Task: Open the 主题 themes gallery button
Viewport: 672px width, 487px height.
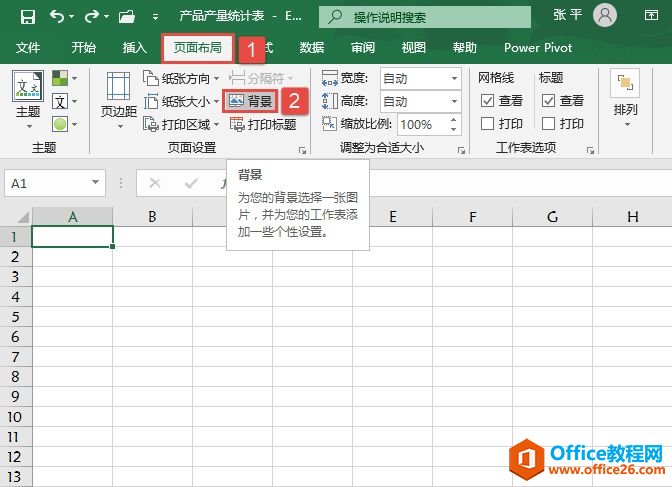Action: [28, 100]
